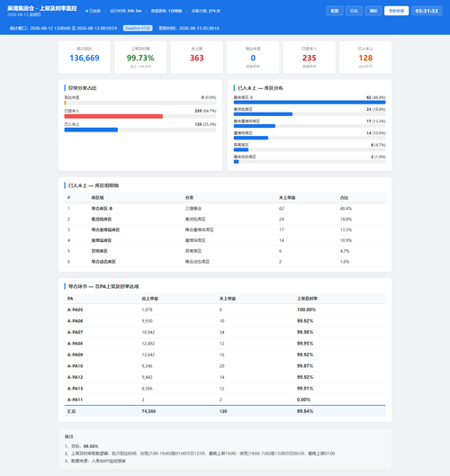Click the 99.87% rate for A-PA10
The width and height of the screenshot is (450, 476).
(x=305, y=366)
